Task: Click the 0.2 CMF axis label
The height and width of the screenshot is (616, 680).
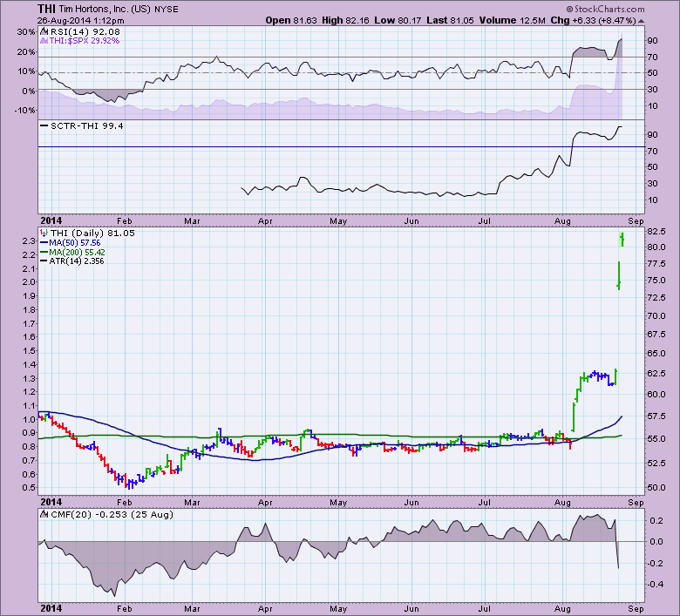Action: point(656,520)
